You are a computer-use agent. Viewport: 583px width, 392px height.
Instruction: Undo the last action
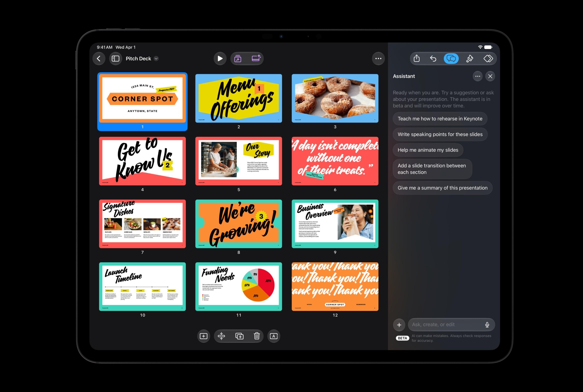pos(433,58)
